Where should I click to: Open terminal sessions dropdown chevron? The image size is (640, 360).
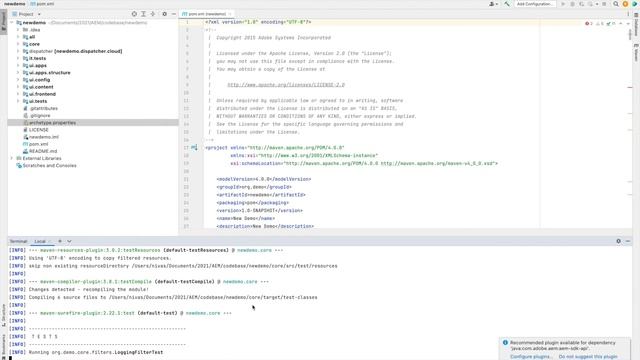pos(69,241)
